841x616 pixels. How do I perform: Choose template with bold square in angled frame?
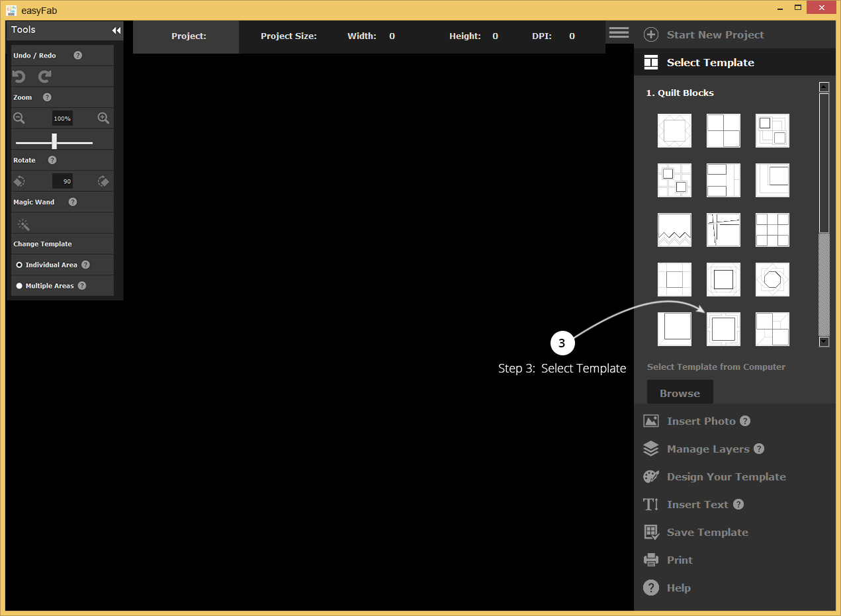point(723,279)
